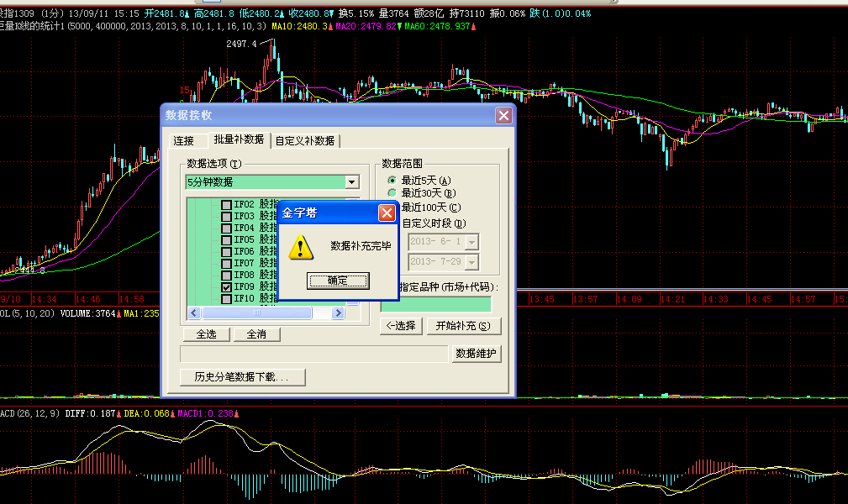This screenshot has height=504, width=848.
Task: Click 确定 in the 金字塔 message box
Action: pyautogui.click(x=336, y=281)
